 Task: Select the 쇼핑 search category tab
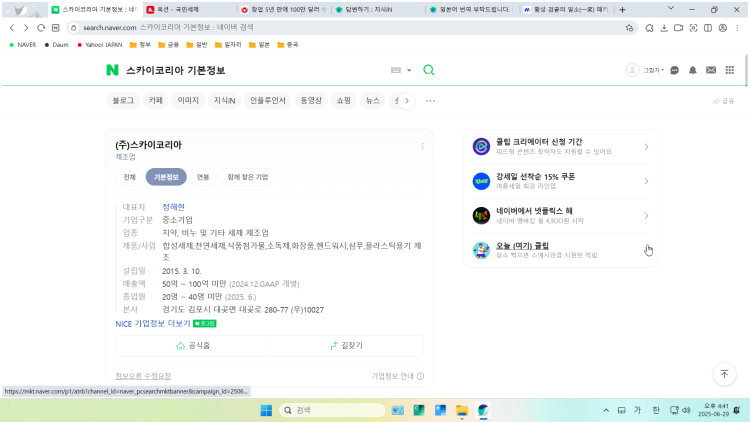(x=343, y=100)
